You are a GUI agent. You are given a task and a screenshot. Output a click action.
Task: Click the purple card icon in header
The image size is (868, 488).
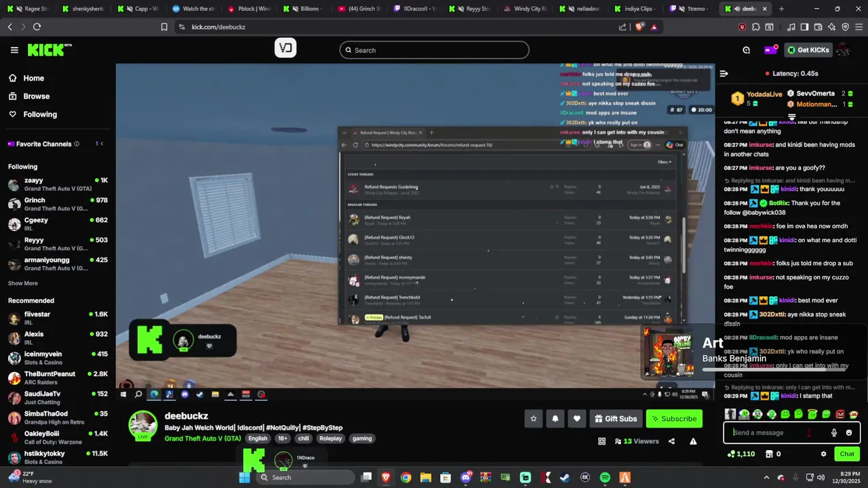click(x=770, y=50)
